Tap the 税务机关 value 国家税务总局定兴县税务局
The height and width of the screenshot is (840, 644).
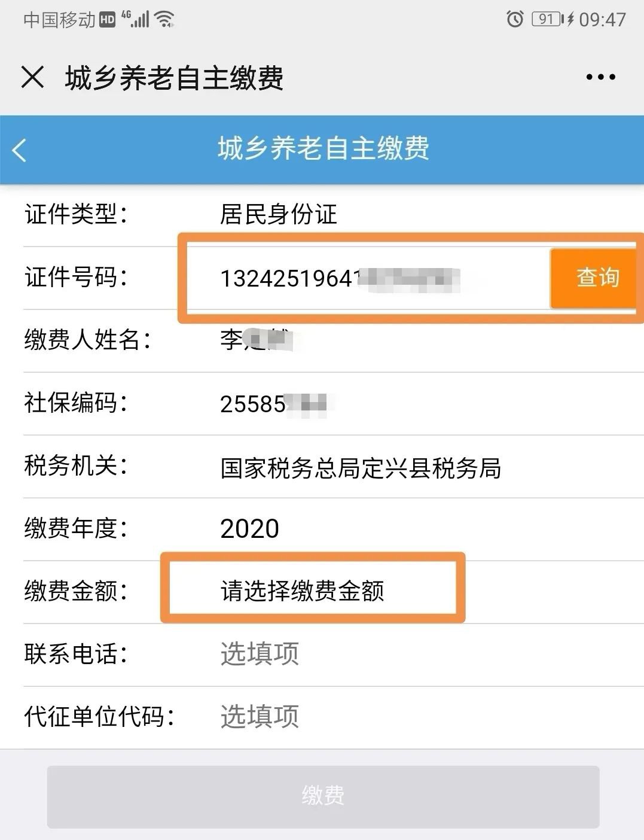click(361, 468)
